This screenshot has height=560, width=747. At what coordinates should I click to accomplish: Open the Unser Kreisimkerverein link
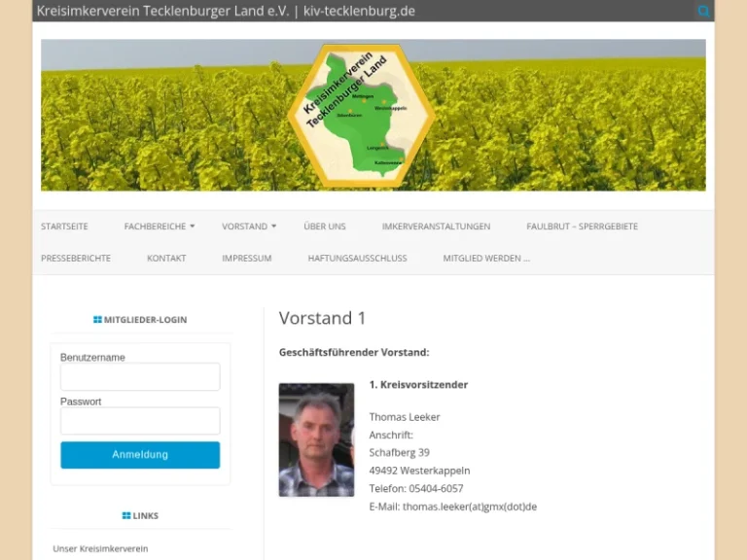point(100,548)
